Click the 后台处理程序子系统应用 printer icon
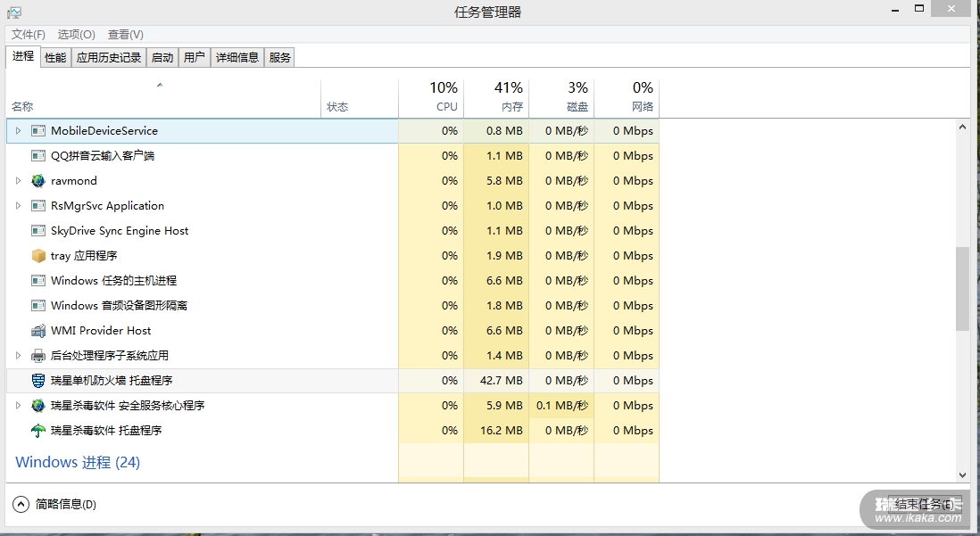Screen dimensions: 980x536 point(38,356)
